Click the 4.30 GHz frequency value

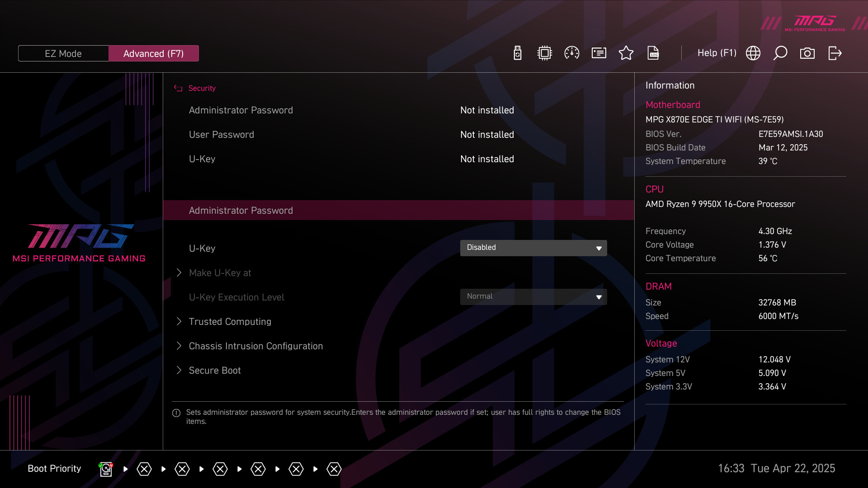click(x=775, y=231)
